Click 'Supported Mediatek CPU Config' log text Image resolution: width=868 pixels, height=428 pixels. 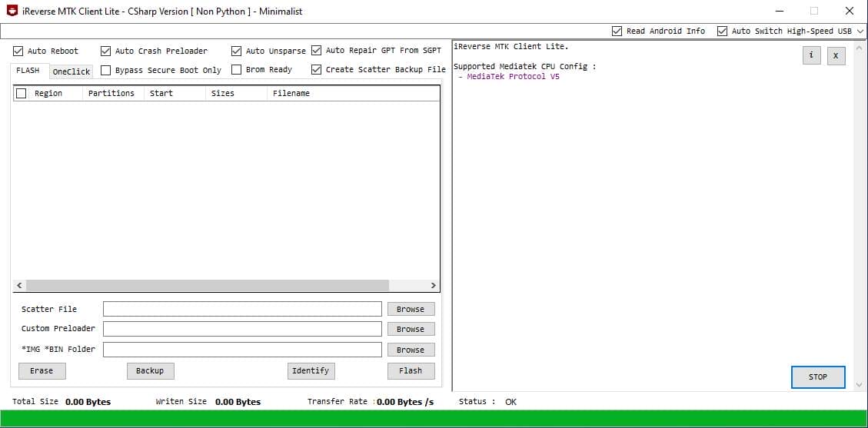525,67
